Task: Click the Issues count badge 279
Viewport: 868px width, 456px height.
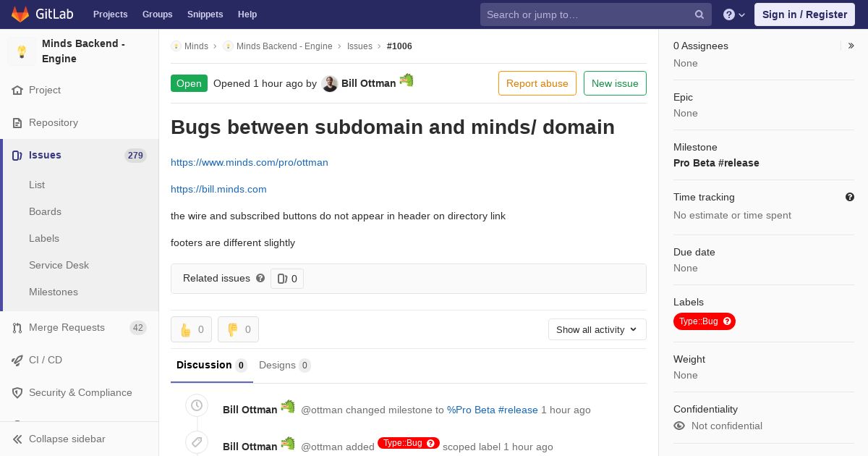Action: coord(135,156)
